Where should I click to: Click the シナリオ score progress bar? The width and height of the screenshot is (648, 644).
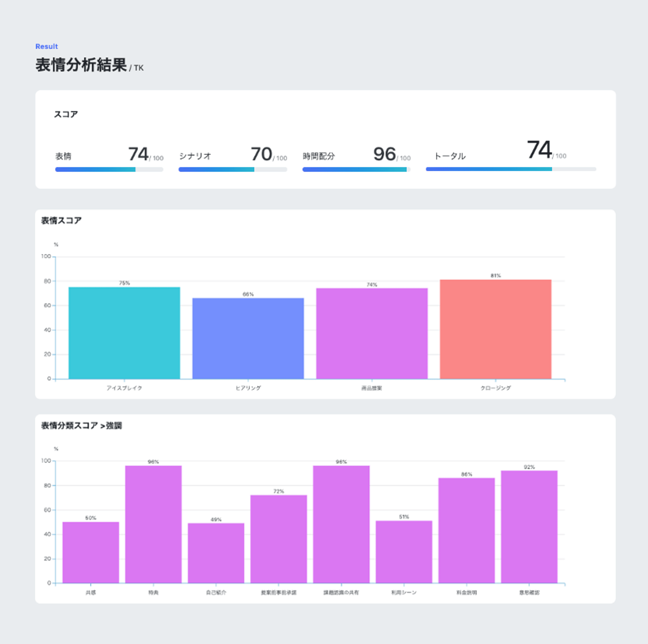(x=232, y=169)
